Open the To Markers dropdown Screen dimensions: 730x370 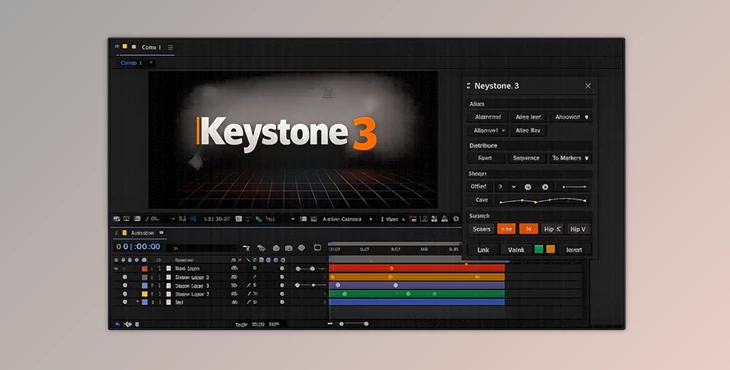click(x=570, y=158)
